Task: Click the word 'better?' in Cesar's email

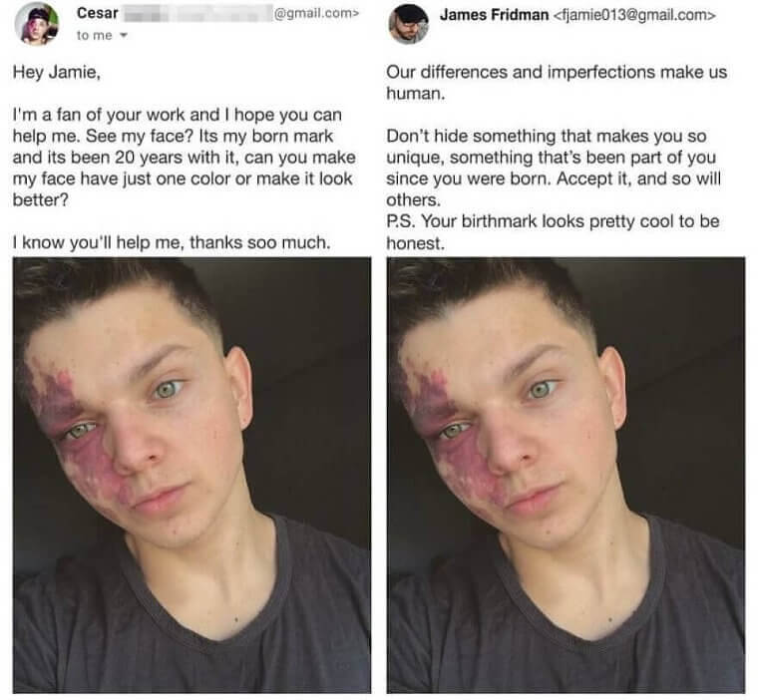Action: [41, 199]
